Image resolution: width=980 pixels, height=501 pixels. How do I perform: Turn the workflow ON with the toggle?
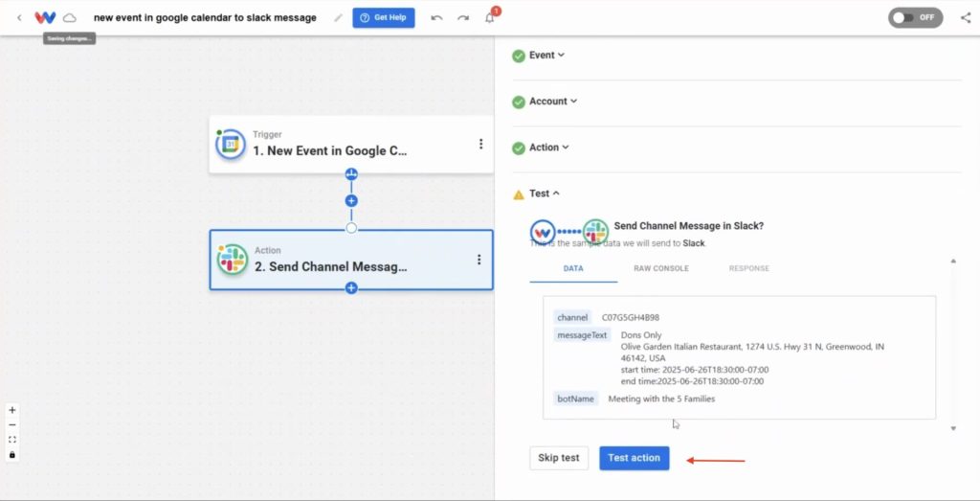pyautogui.click(x=915, y=17)
